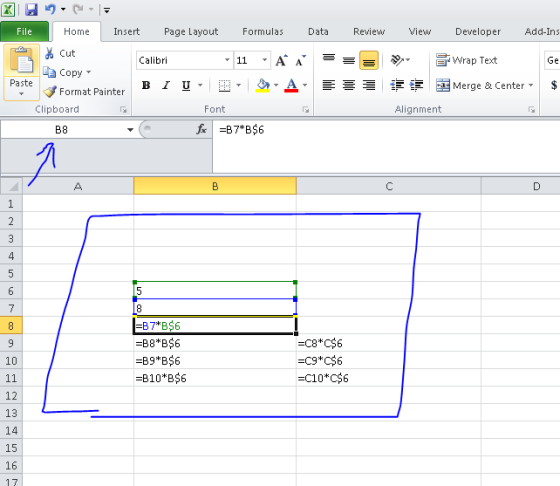Viewport: 560px width, 486px height.
Task: Open the Underline style dropdown arrow
Action: pos(200,85)
